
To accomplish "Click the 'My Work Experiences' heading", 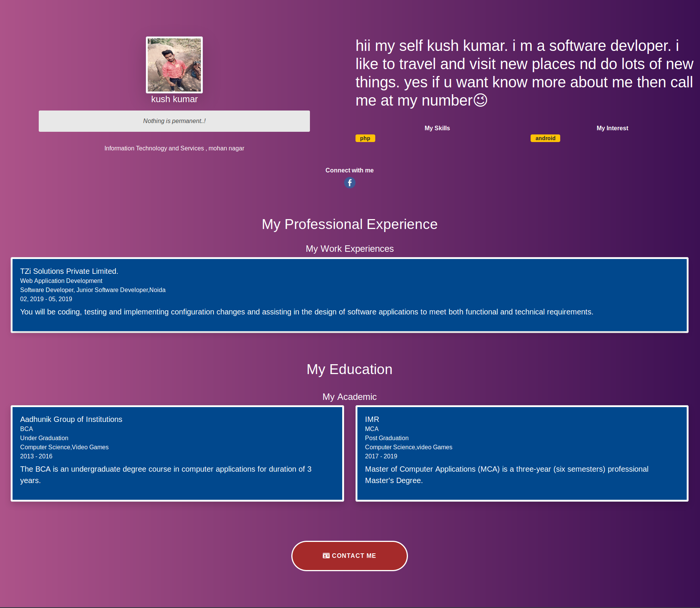I will (x=349, y=248).
